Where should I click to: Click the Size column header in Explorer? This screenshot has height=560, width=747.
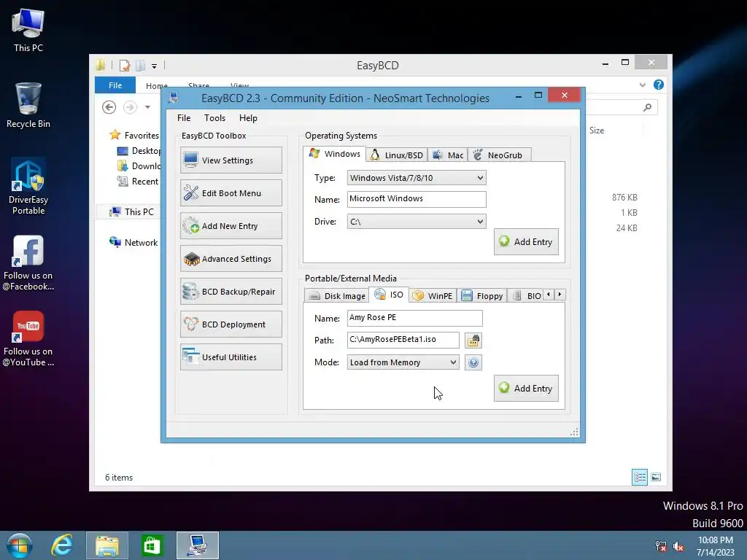coord(597,131)
